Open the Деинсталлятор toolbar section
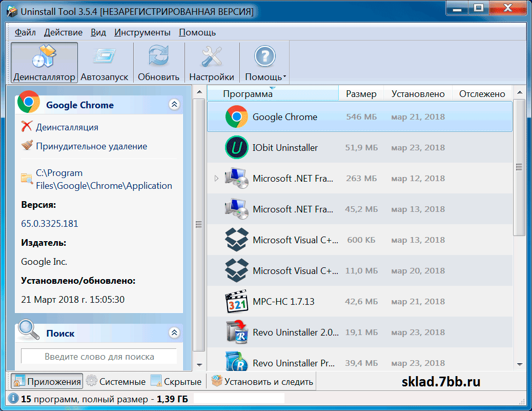The image size is (532, 411). (44, 63)
